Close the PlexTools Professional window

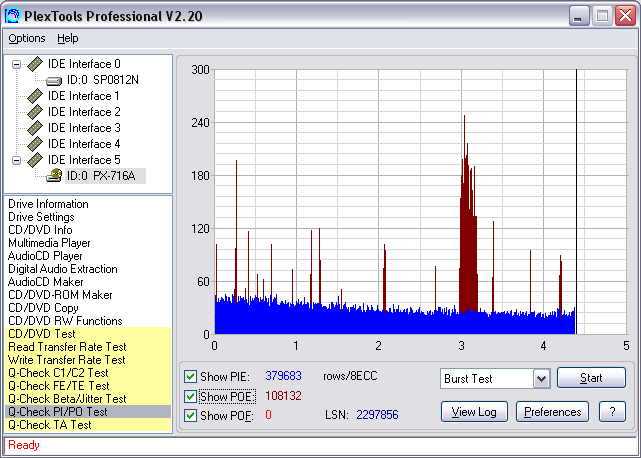pyautogui.click(x=625, y=16)
